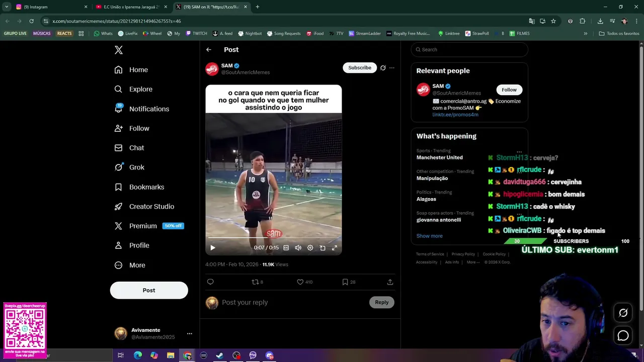
Task: Open Steam from the taskbar
Action: (x=220, y=355)
